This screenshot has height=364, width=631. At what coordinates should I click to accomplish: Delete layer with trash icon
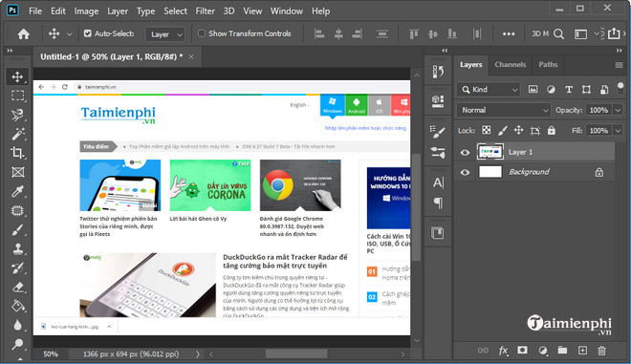pos(601,351)
